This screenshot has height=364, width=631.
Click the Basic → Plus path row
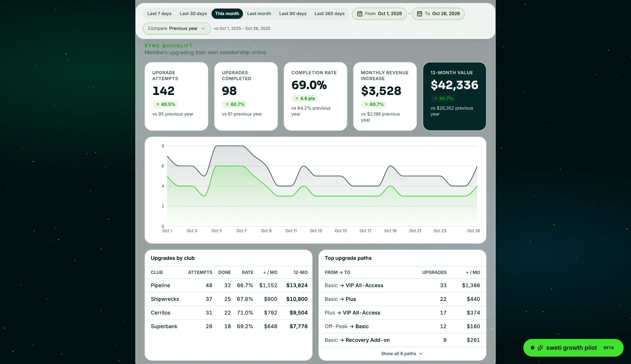click(x=402, y=299)
